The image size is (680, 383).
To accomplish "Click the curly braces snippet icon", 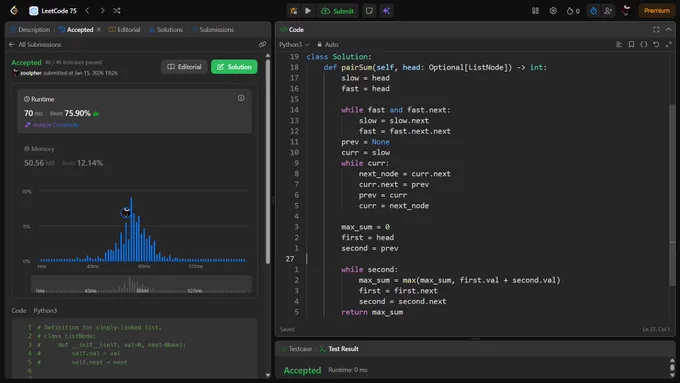I will click(644, 44).
